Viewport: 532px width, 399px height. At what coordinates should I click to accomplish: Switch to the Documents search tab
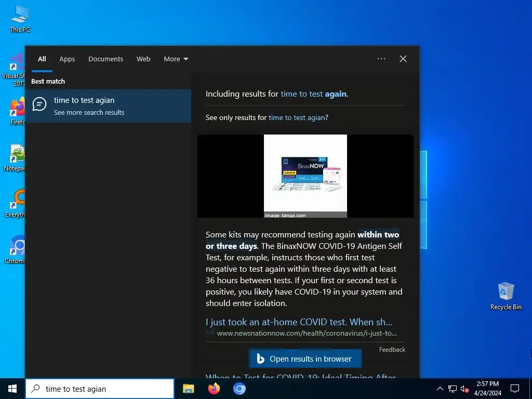tap(106, 59)
